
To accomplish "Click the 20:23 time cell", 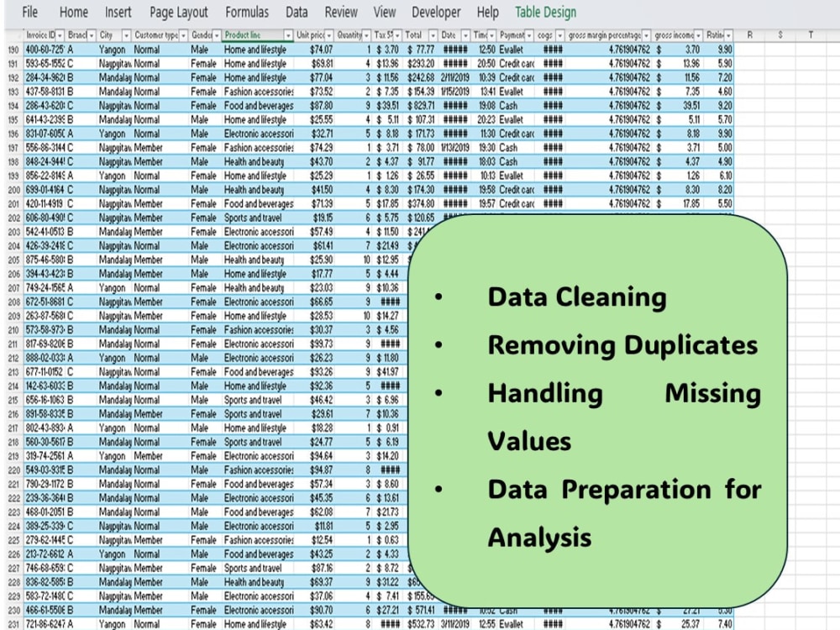I will coord(485,119).
